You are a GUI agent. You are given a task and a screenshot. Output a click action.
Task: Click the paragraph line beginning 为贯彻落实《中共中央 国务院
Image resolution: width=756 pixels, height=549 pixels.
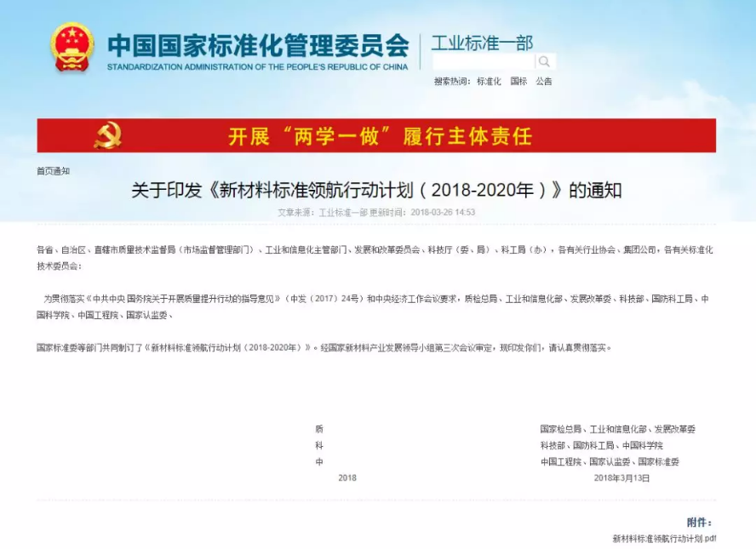coord(376,299)
